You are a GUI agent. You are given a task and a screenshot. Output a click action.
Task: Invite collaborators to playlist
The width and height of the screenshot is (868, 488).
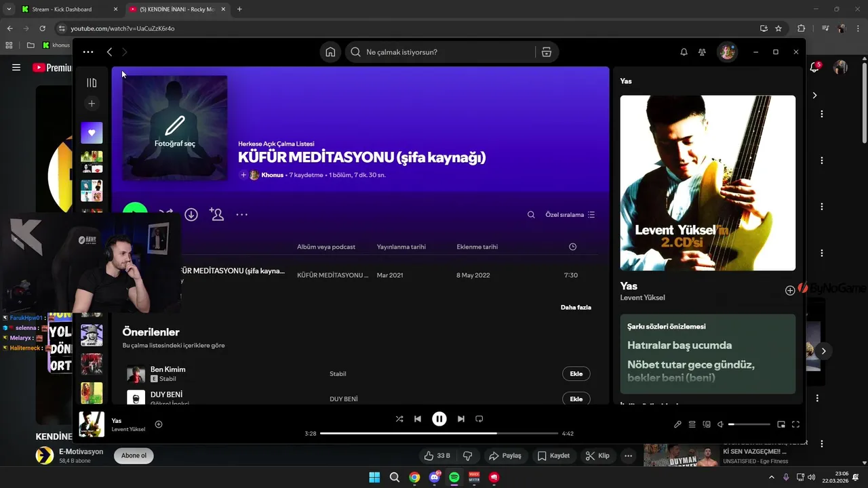(216, 214)
